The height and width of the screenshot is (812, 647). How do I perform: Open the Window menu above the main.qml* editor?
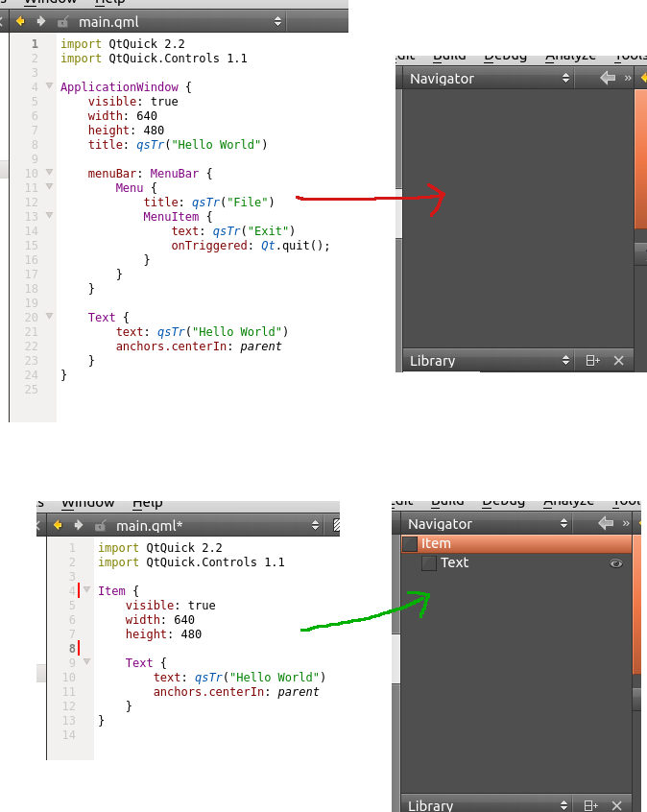pos(87,504)
